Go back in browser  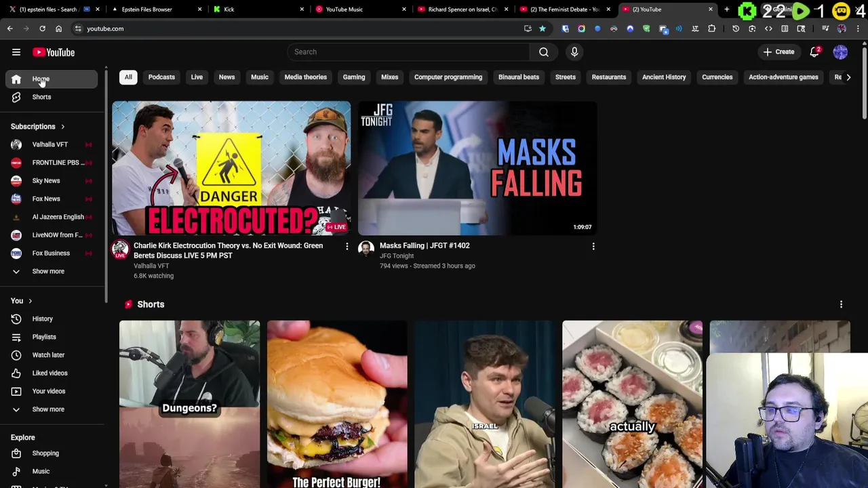pos(9,28)
